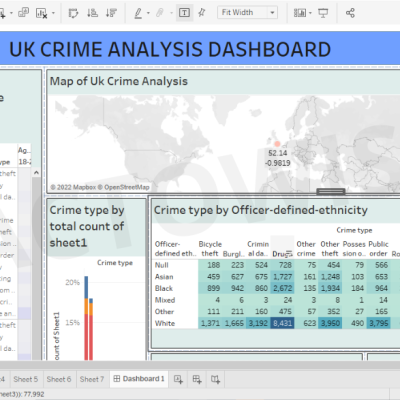The height and width of the screenshot is (400, 400).
Task: Select the Mixed row label
Action: coord(165,300)
